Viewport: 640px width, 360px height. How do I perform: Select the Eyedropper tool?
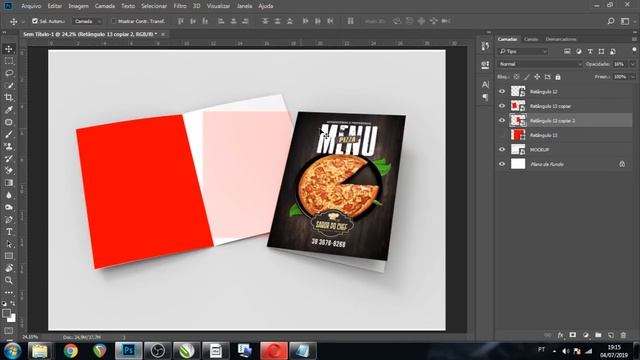[x=9, y=110]
